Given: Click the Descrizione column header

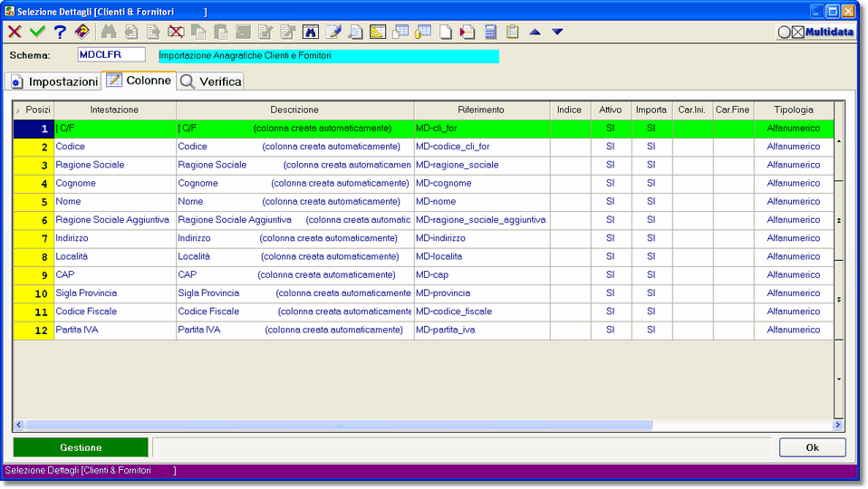Looking at the screenshot, I should coord(294,110).
